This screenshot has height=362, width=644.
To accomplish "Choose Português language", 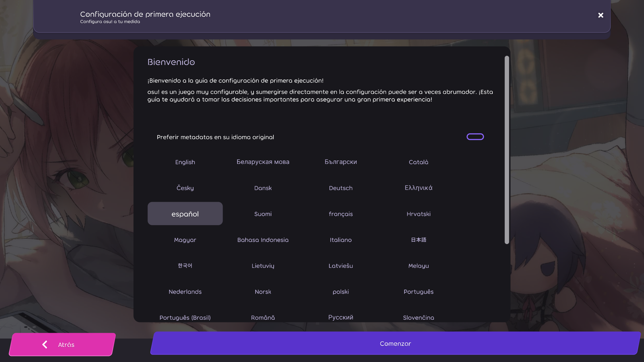I will [419, 292].
